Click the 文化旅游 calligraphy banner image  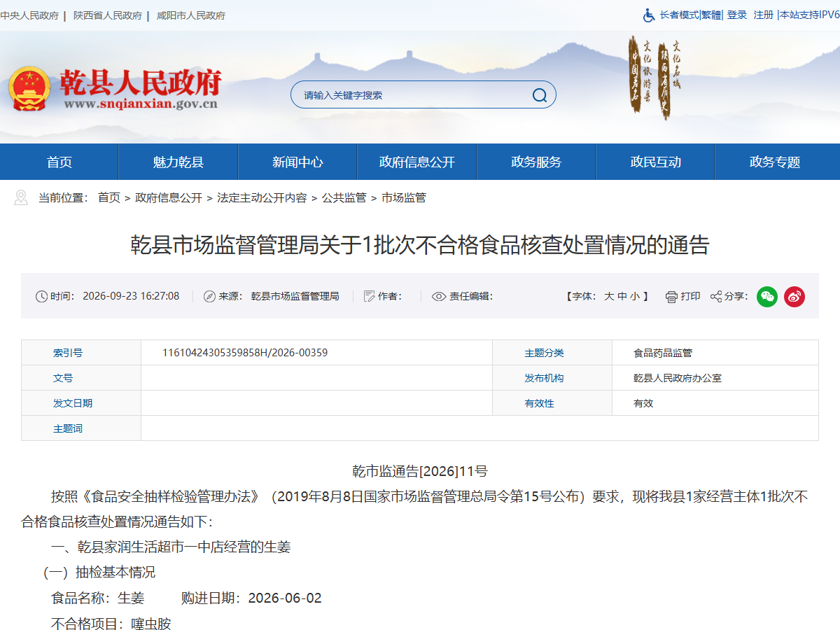click(x=654, y=78)
